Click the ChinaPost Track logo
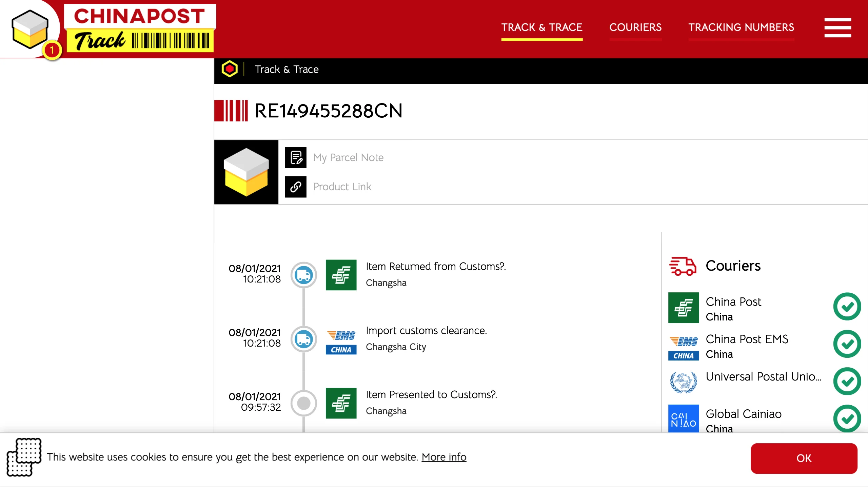 click(x=139, y=28)
